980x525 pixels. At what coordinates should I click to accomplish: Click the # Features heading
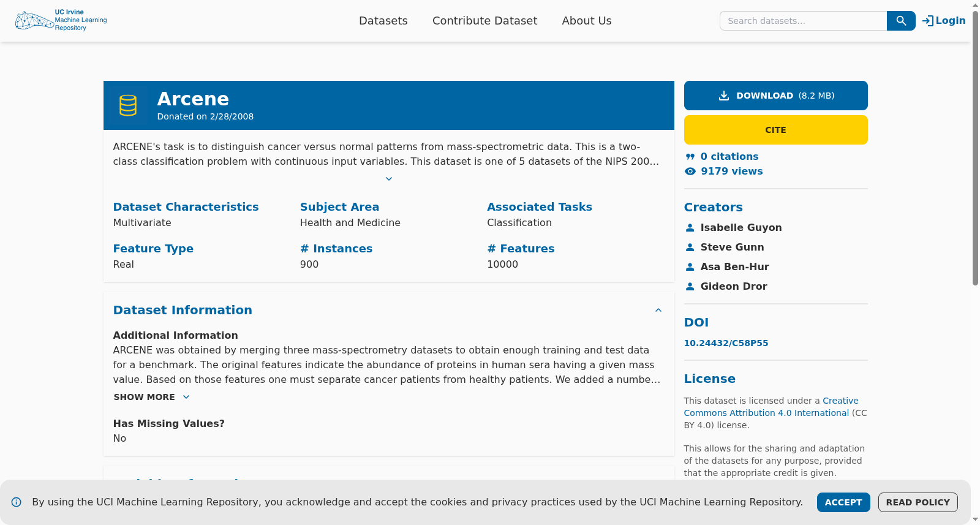(x=521, y=249)
